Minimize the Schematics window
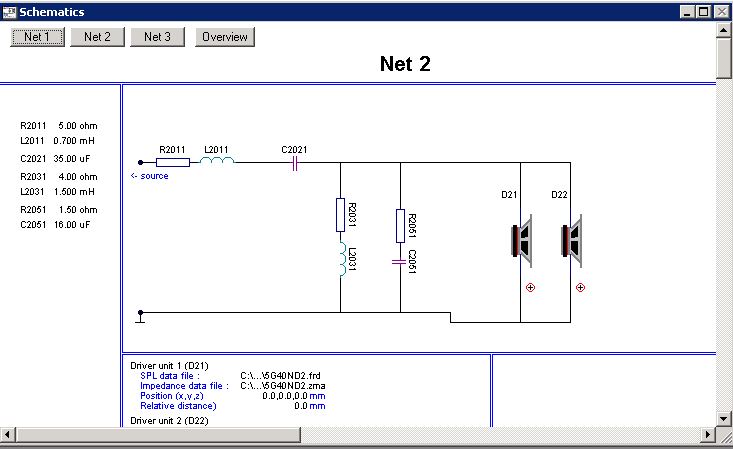Viewport: 733px width, 449px height. coord(686,12)
